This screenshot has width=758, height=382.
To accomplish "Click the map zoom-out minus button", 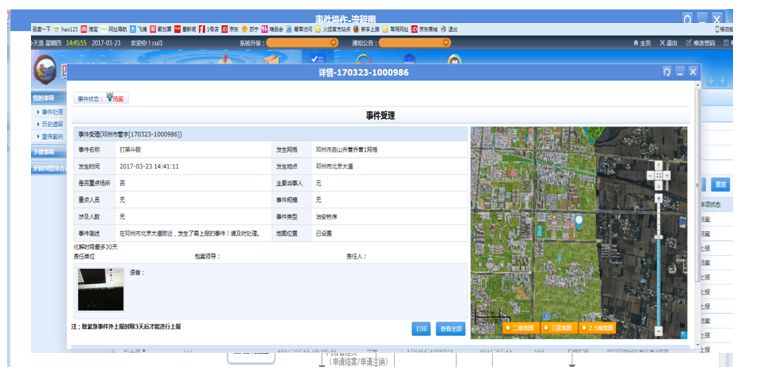I will pyautogui.click(x=658, y=331).
